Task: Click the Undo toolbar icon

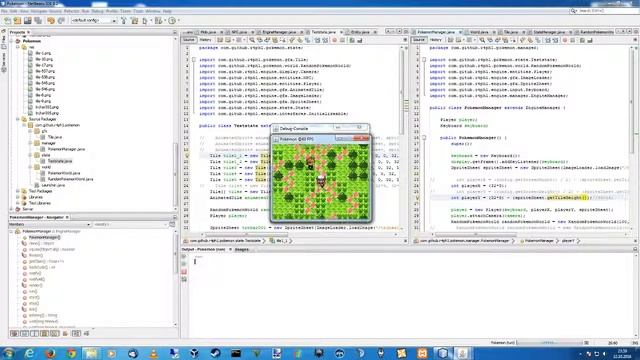Action: click(51, 20)
